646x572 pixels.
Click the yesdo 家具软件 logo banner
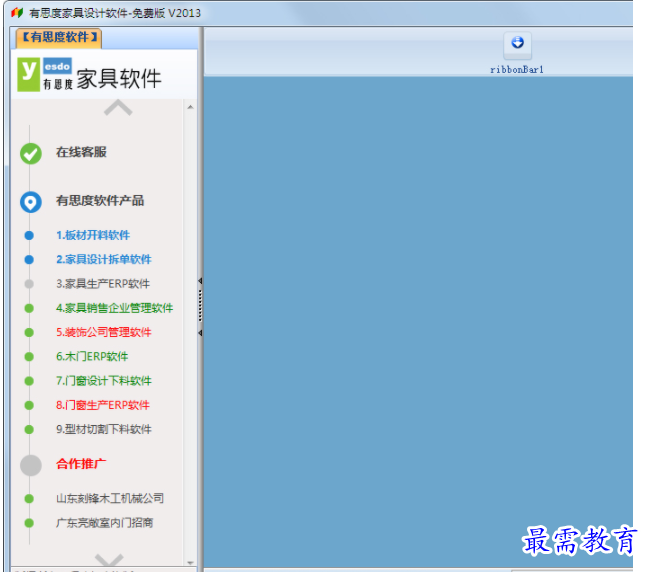[x=89, y=76]
